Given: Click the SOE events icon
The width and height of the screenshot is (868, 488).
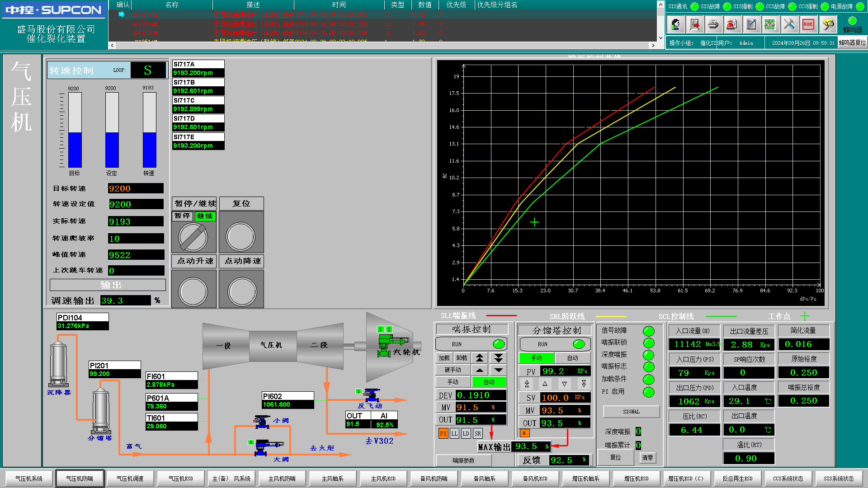Looking at the screenshot, I should tap(808, 24).
